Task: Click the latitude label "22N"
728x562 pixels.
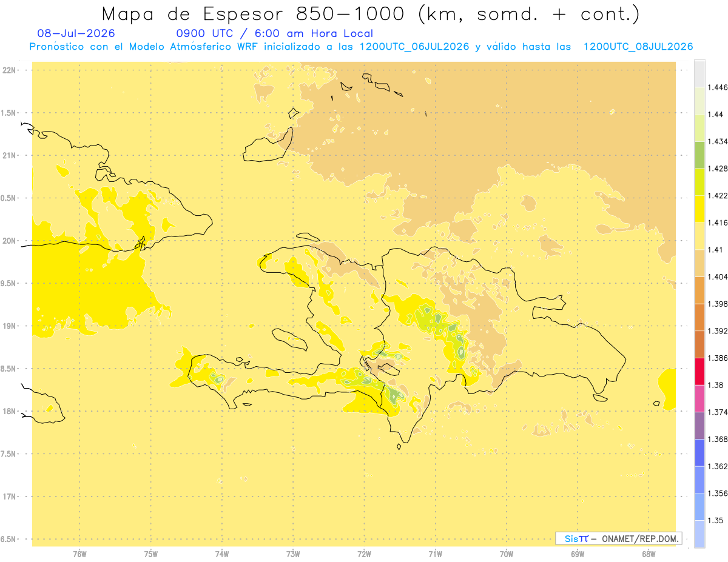Action: point(9,70)
